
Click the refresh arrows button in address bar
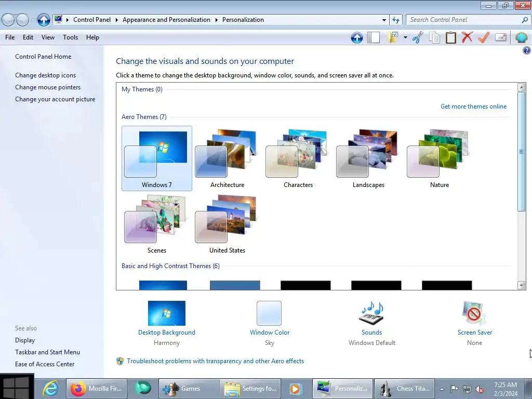395,20
